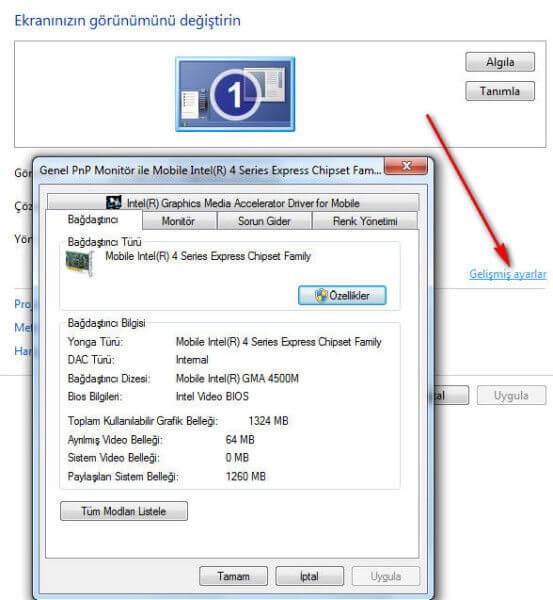Select 'Mobile Intel(R) GMA 4500M' text
Image resolution: width=553 pixels, height=600 pixels.
point(237,378)
